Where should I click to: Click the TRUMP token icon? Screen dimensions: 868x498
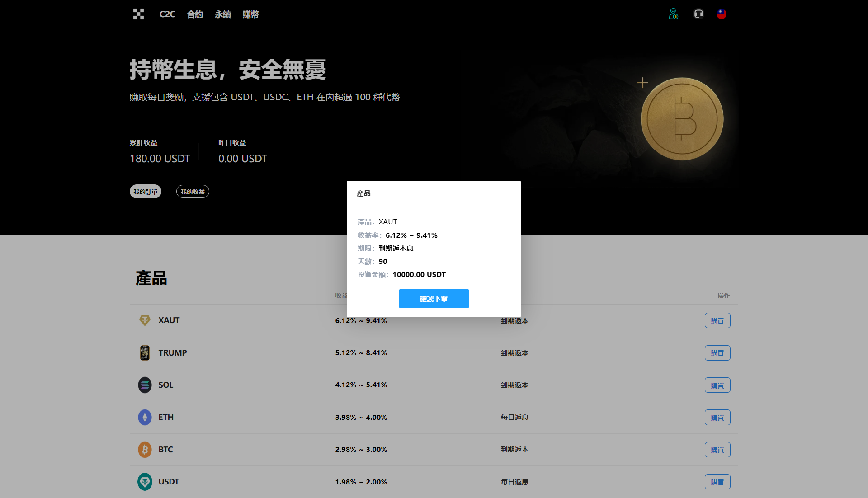coord(145,352)
